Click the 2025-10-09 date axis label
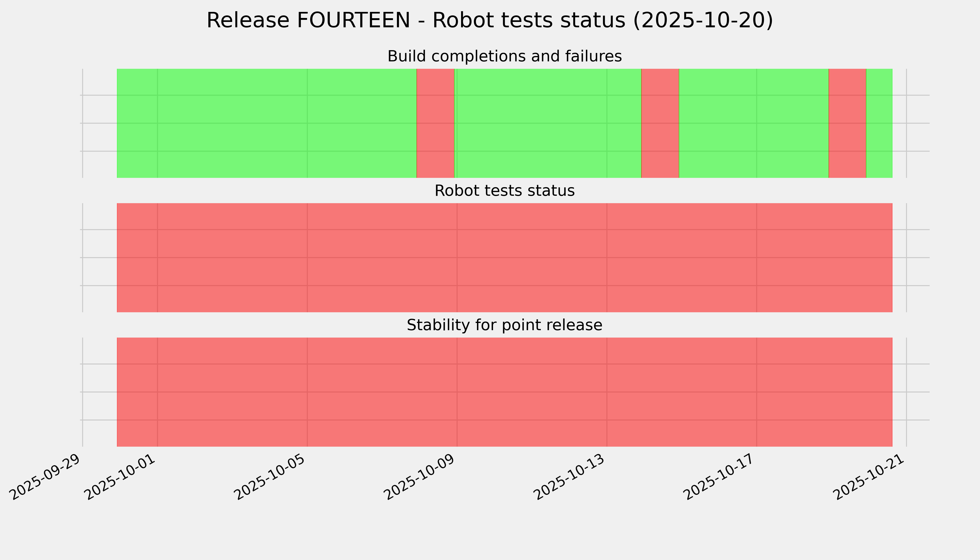 coord(420,477)
